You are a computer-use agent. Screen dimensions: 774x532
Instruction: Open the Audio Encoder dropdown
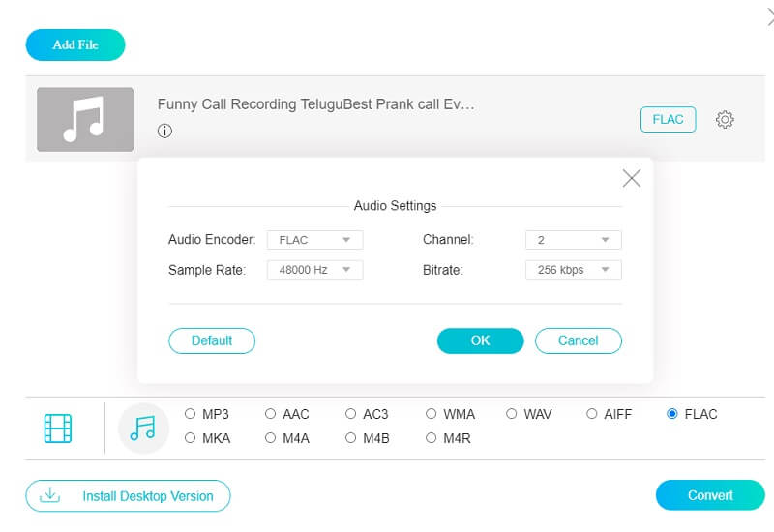click(314, 240)
